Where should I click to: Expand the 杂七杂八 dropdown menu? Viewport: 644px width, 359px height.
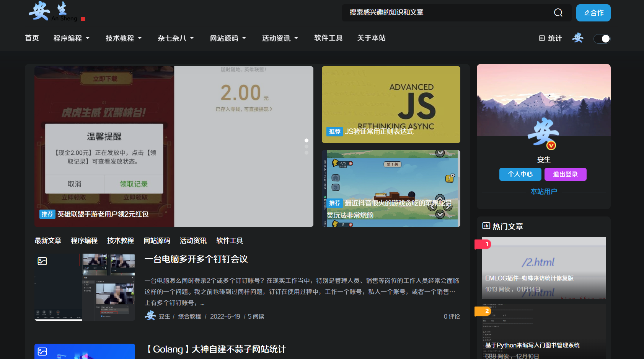pos(176,38)
